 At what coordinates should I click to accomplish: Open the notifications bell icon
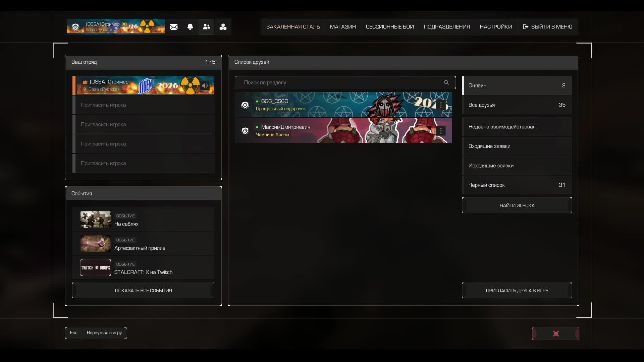point(190,27)
